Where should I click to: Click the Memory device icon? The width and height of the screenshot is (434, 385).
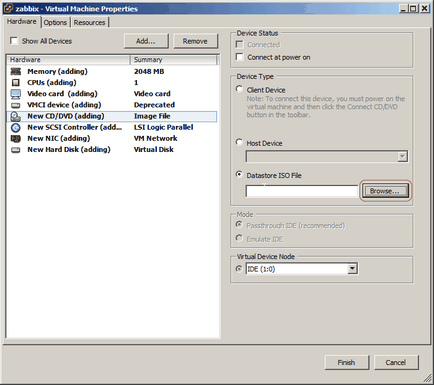16,71
